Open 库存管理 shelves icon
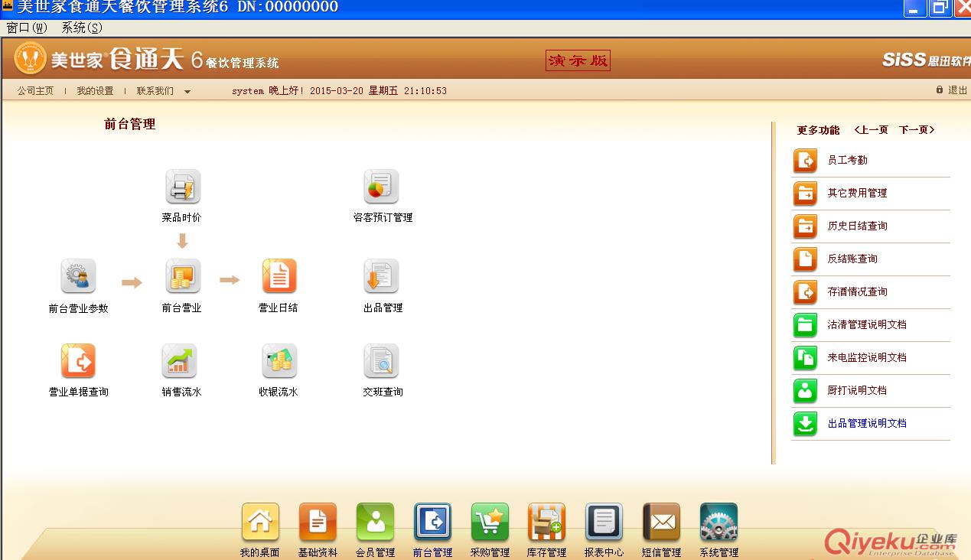 546,523
